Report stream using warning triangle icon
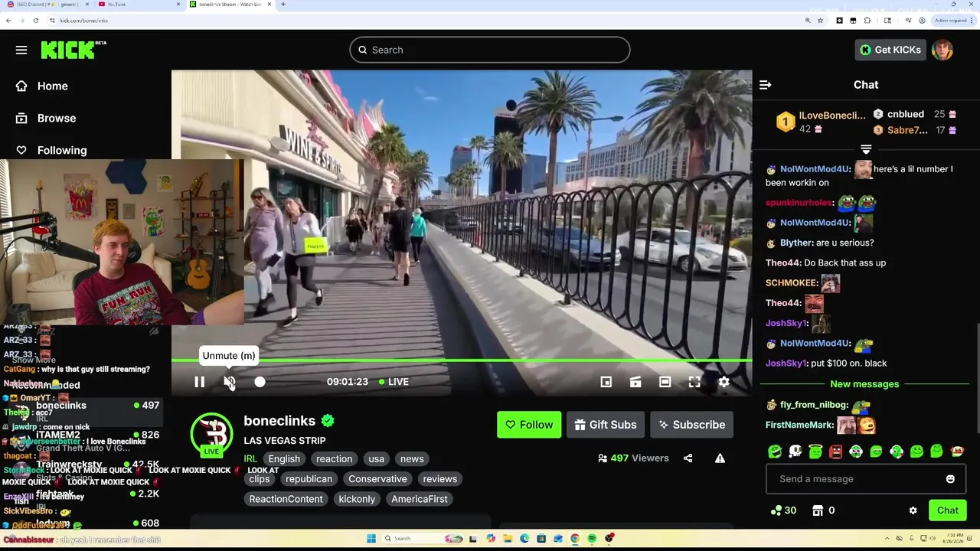 [x=720, y=458]
